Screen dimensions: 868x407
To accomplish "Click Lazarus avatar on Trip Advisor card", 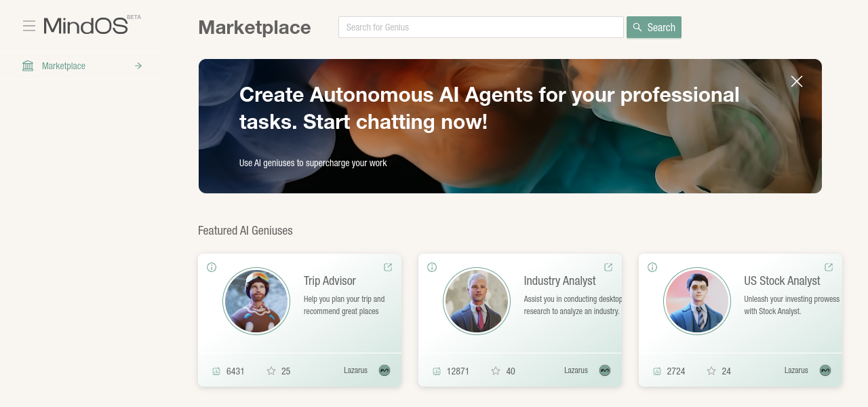I will (x=384, y=370).
